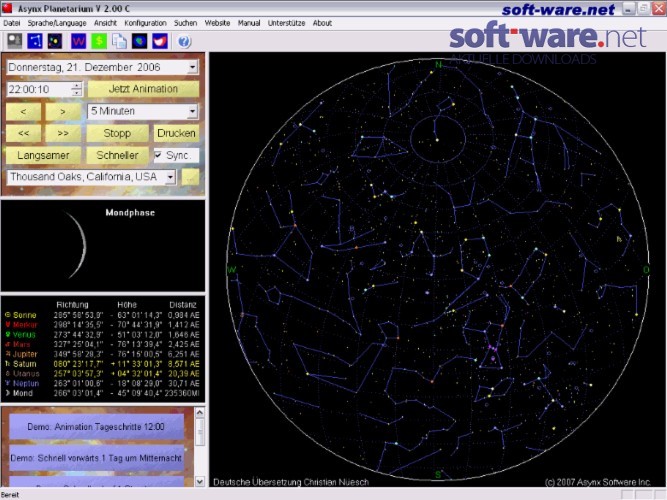Image resolution: width=667 pixels, height=500 pixels.
Task: Click the Langsamer button
Action: (x=43, y=155)
